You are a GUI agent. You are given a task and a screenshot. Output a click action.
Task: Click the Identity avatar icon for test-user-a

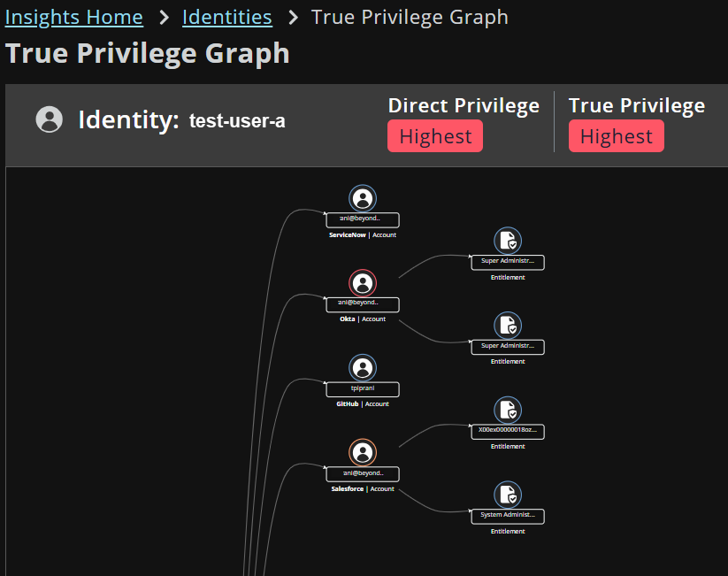49,119
